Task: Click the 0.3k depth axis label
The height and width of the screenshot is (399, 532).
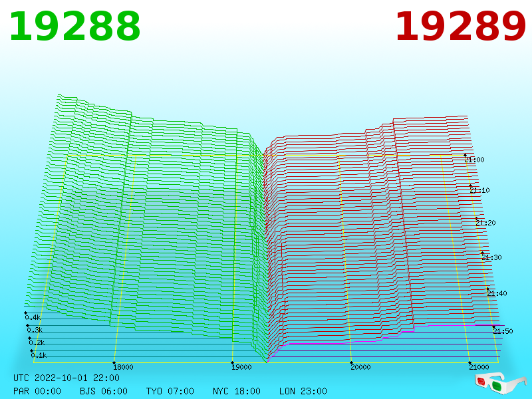Action: tap(35, 330)
